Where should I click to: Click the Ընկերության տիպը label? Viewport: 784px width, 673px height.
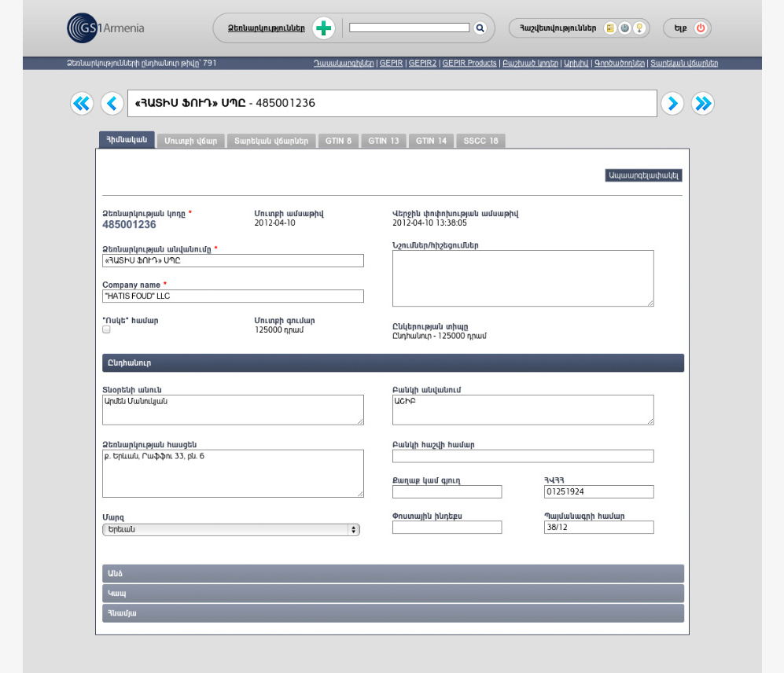(430, 327)
